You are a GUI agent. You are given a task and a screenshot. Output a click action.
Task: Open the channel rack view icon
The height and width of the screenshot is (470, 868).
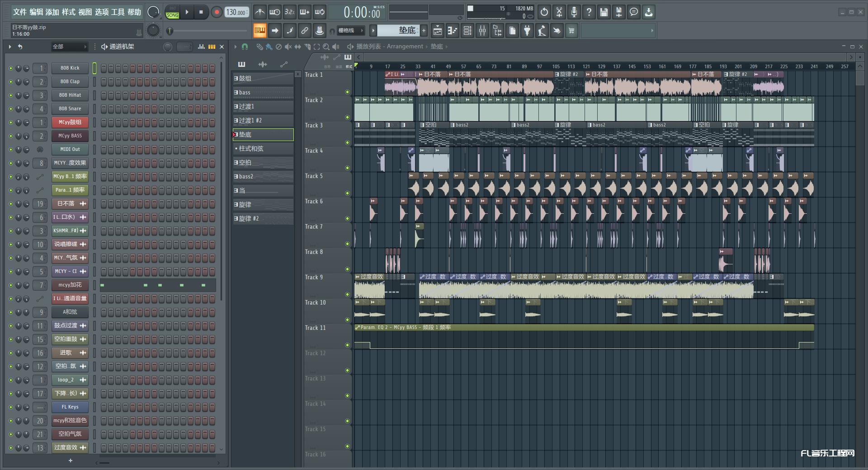(x=467, y=31)
